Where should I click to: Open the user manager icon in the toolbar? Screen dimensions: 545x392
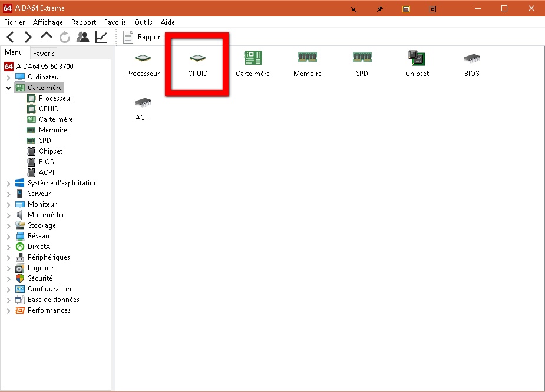pyautogui.click(x=82, y=37)
